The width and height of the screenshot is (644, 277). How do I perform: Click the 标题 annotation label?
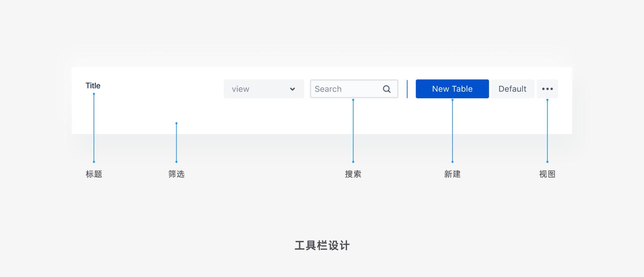pos(93,174)
